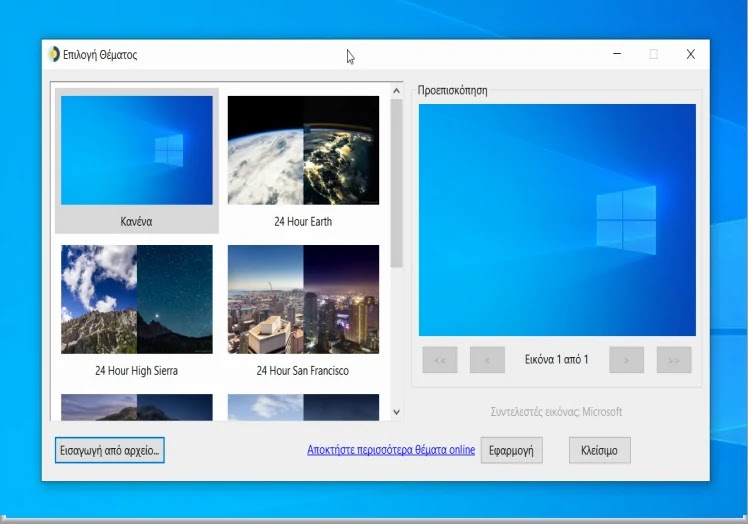This screenshot has height=524, width=748.
Task: Click the 24 Hour Earth label
Action: click(x=303, y=221)
